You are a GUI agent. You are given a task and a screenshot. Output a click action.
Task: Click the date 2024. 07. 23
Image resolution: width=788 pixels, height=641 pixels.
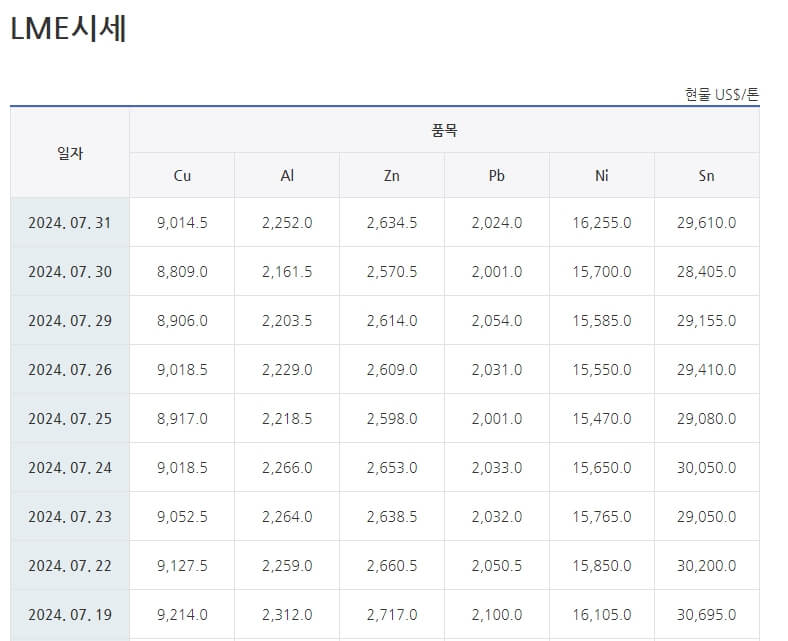[x=70, y=516]
